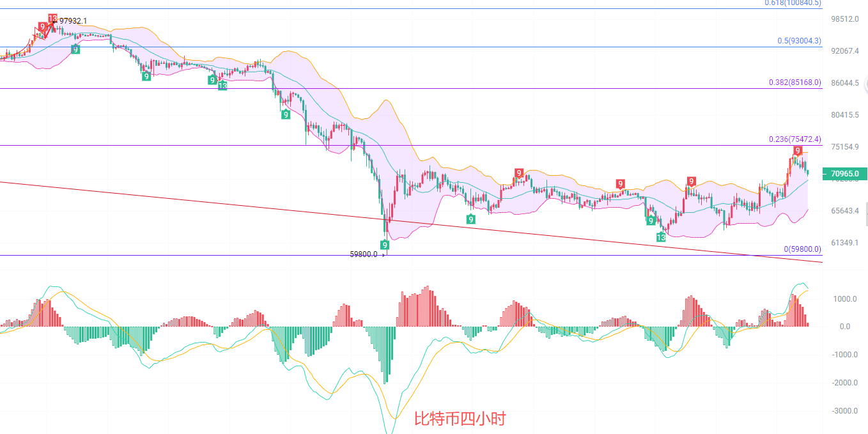Click the partial round icon on right edge
The height and width of the screenshot is (434, 868).
coord(865,82)
